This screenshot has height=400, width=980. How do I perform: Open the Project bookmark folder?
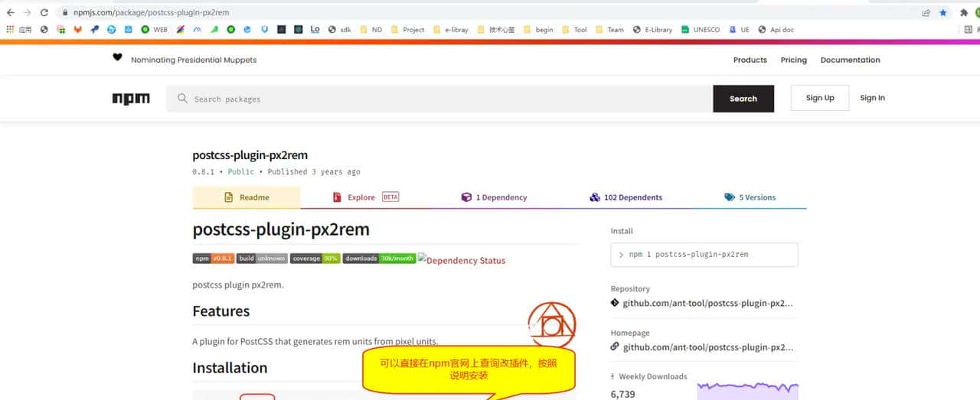coord(407,30)
